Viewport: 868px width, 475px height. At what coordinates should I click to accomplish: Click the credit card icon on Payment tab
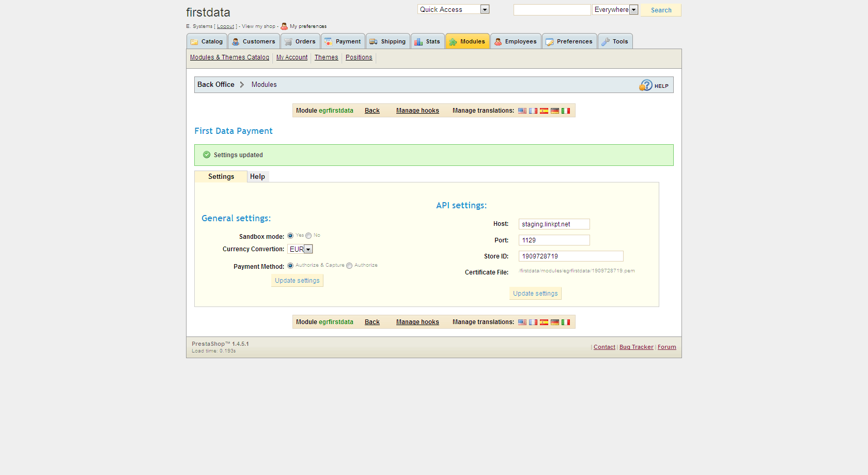(x=329, y=42)
